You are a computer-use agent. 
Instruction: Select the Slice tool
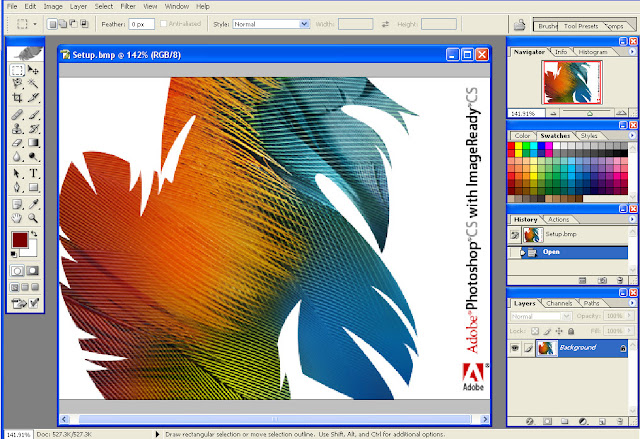[33, 98]
